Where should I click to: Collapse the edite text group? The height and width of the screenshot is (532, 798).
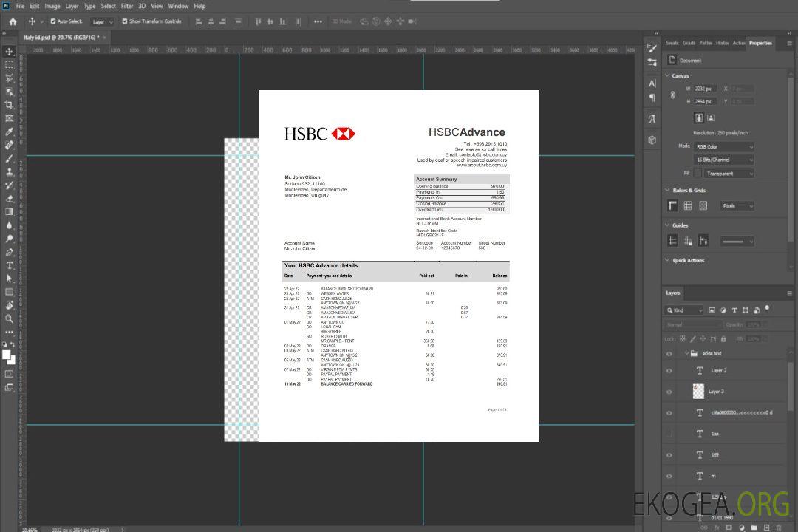tap(686, 353)
